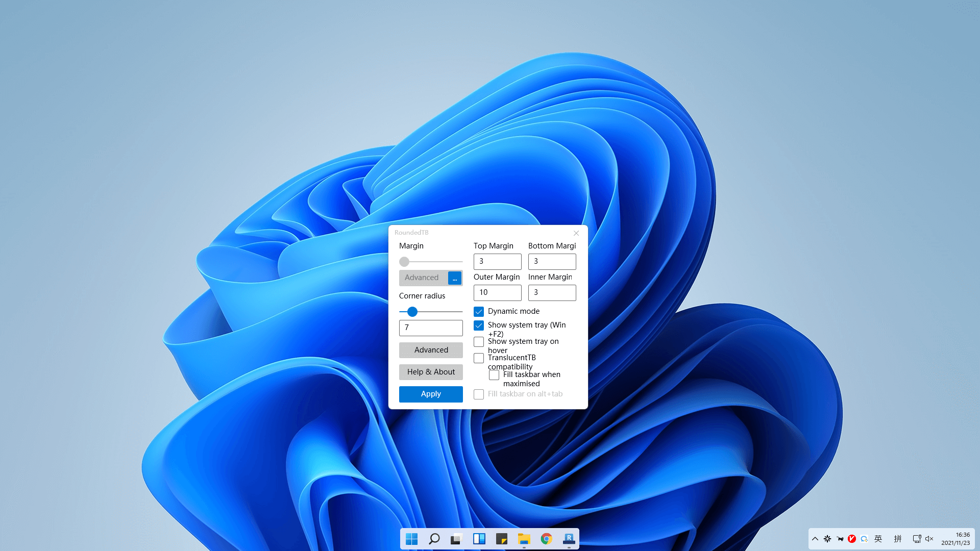Click the Outer Margin input field
Screen dimensions: 980x551
497,293
